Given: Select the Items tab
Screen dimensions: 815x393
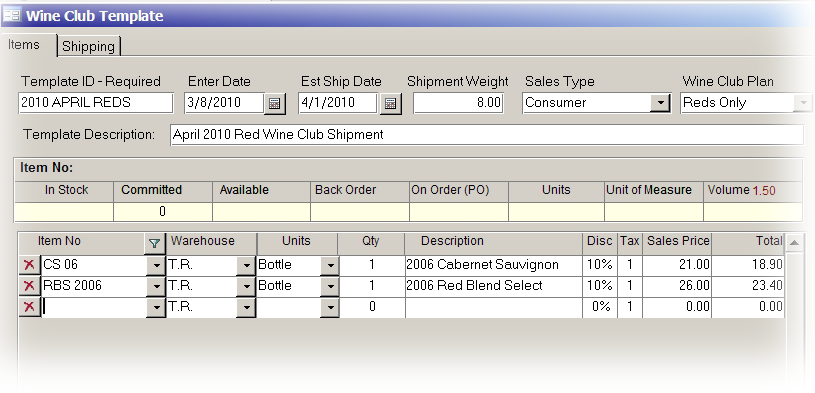Looking at the screenshot, I should 24,45.
